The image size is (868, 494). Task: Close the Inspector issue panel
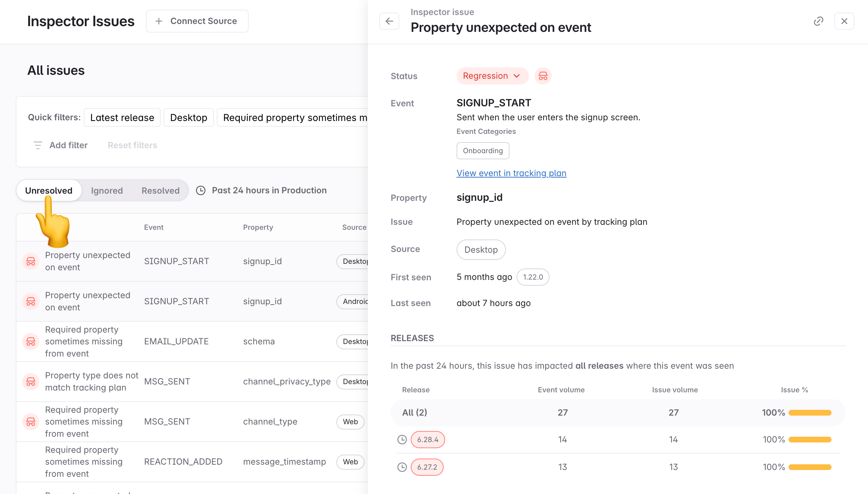(x=844, y=21)
